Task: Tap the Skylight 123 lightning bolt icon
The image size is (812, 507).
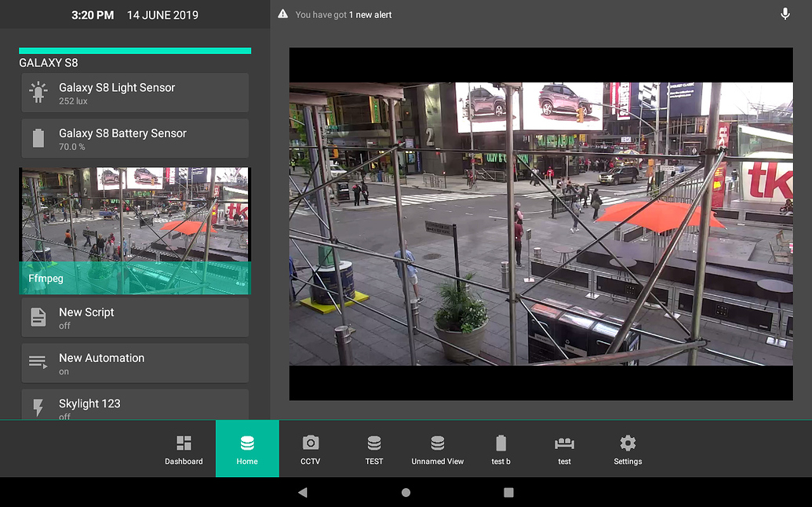Action: pyautogui.click(x=38, y=407)
